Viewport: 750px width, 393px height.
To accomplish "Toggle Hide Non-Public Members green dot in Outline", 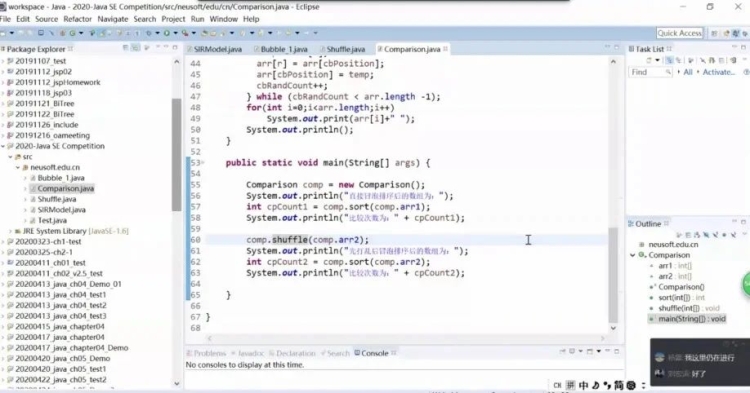I will tap(725, 234).
